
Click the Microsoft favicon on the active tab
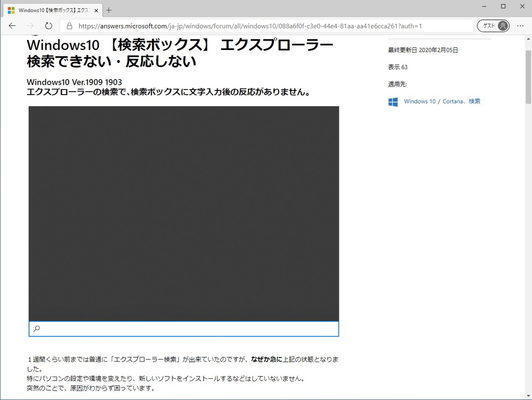tap(12, 9)
